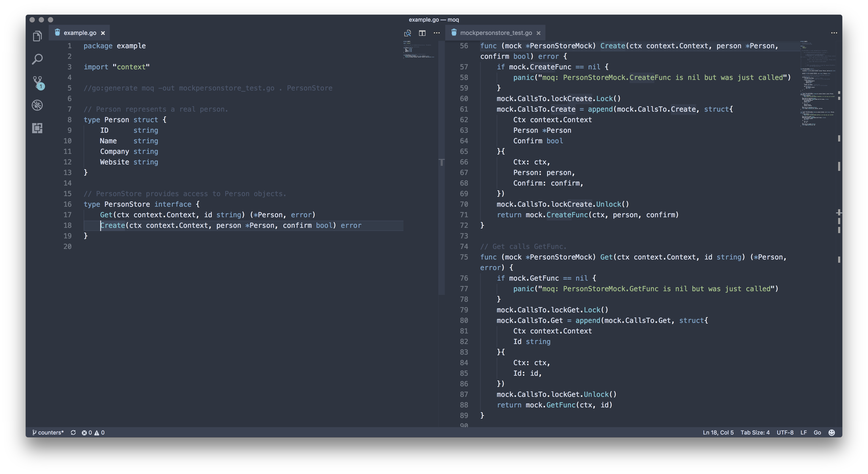Screen dimensions: 868x474
Task: Open Source Control with badge 1
Action: (x=38, y=82)
